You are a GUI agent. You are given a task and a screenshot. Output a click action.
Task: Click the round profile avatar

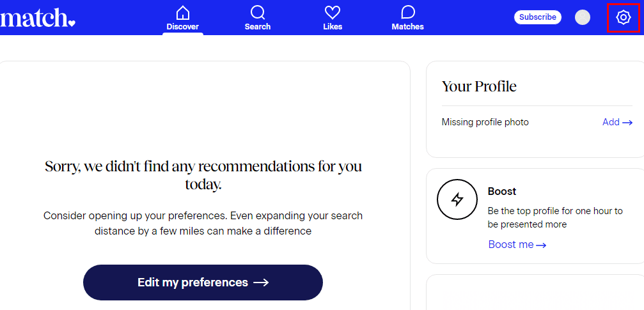(583, 17)
